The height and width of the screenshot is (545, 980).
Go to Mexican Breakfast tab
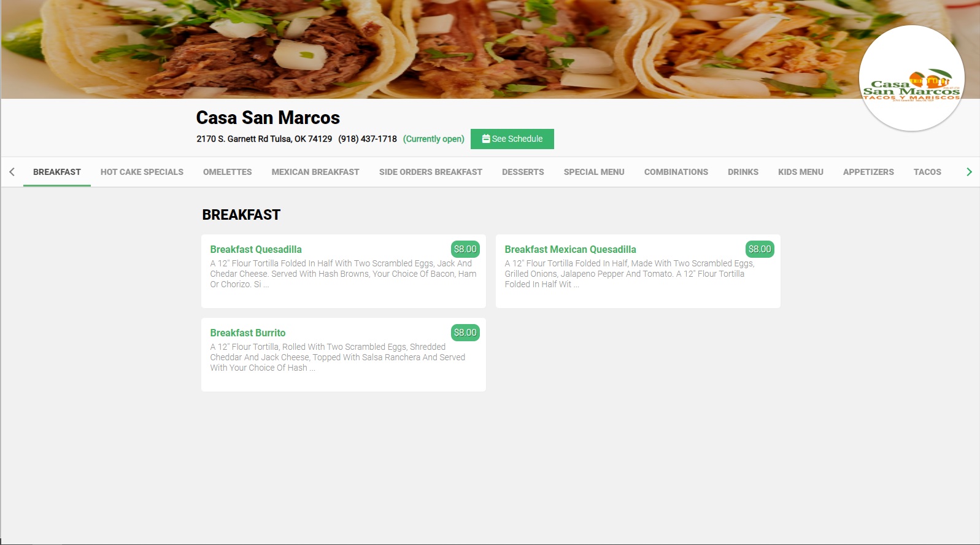pyautogui.click(x=315, y=172)
